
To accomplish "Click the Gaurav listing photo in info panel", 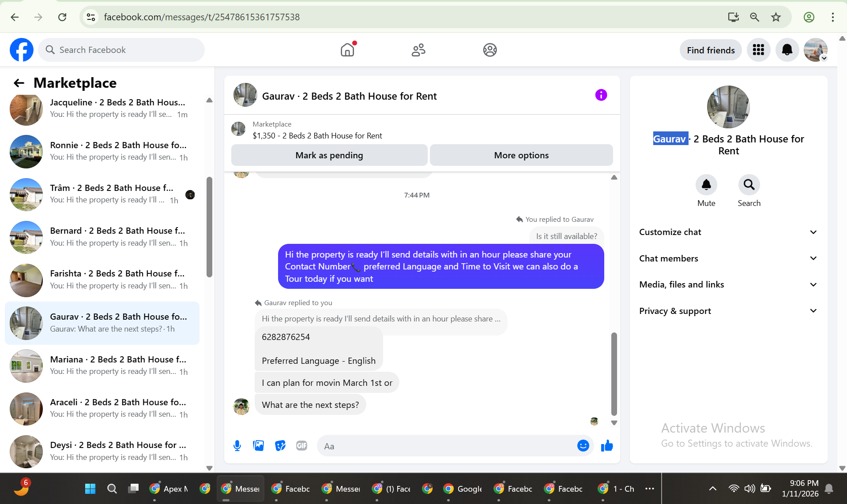I will 728,107.
